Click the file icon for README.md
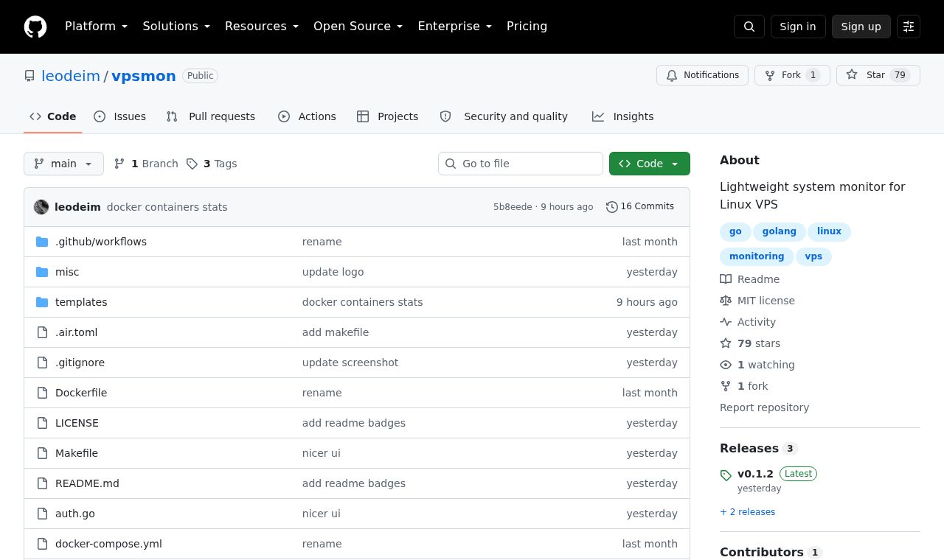 pyautogui.click(x=42, y=483)
